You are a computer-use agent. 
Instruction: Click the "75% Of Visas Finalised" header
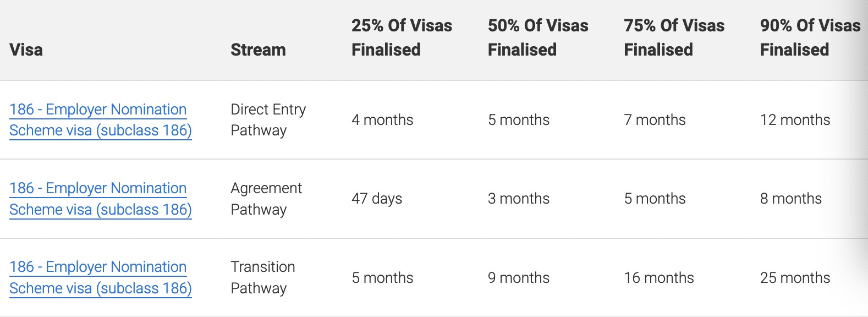(674, 37)
